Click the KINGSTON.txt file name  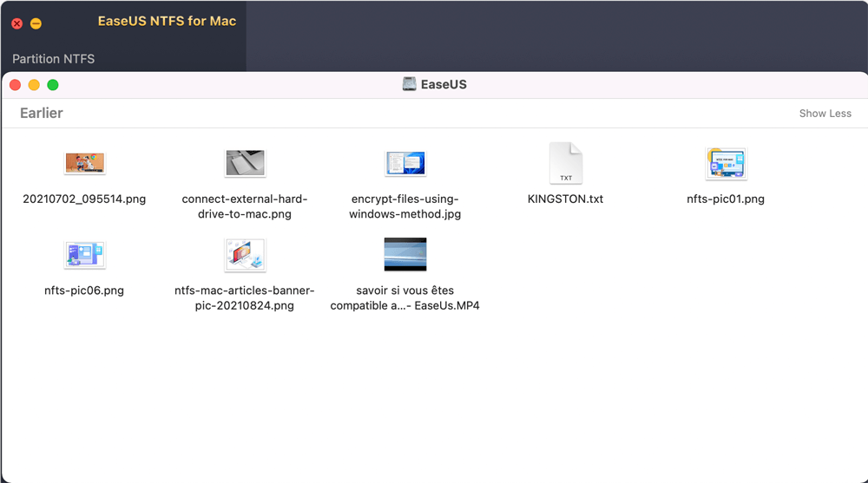click(565, 199)
